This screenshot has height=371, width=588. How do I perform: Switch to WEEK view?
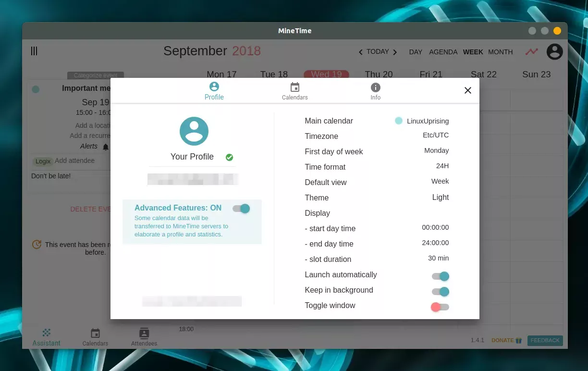tap(473, 52)
